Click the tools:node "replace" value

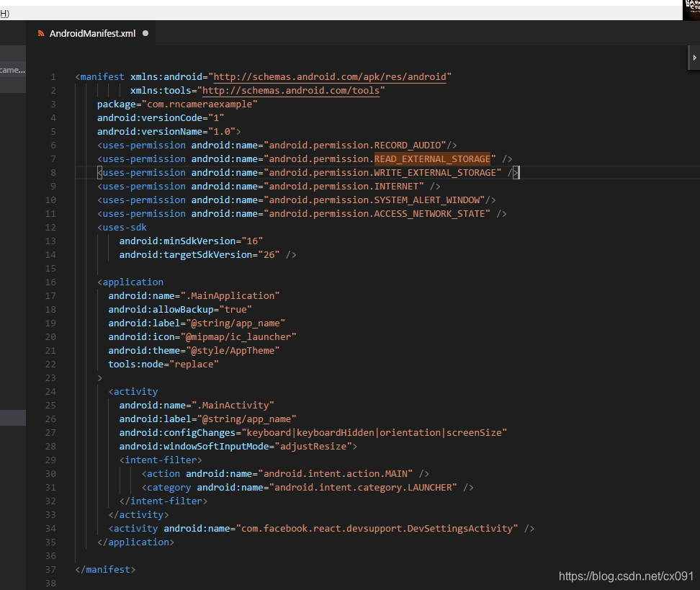pyautogui.click(x=194, y=365)
